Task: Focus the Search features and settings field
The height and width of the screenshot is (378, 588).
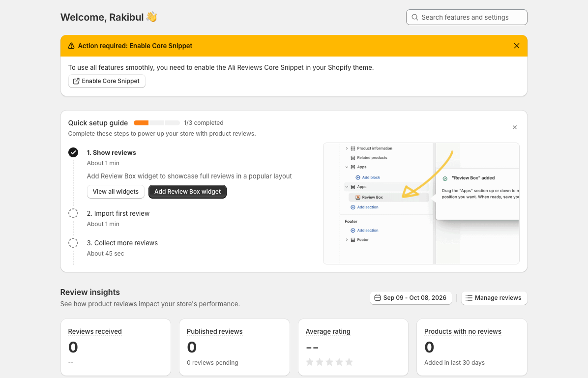Action: tap(467, 17)
